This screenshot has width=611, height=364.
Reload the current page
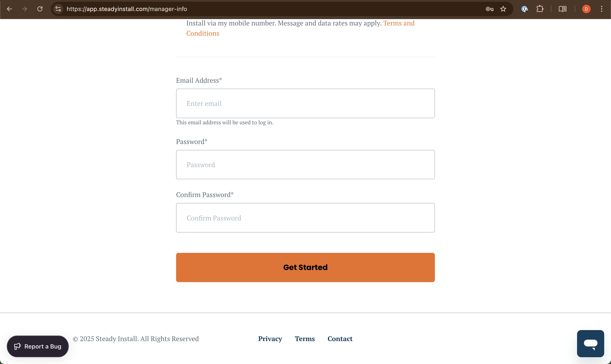click(x=40, y=9)
